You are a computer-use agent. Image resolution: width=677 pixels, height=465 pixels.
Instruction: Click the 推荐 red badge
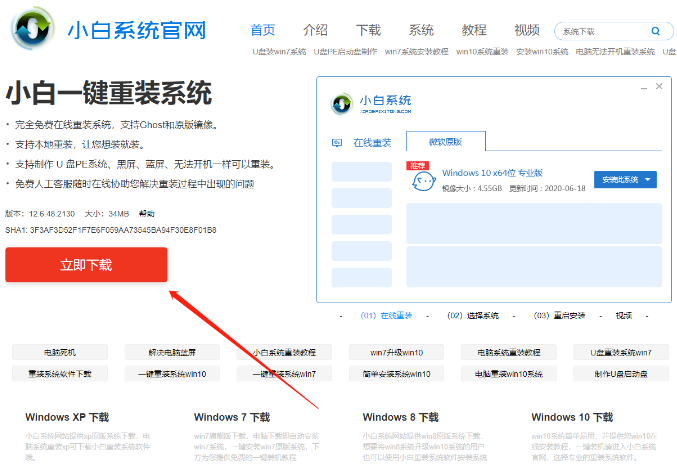coord(418,165)
